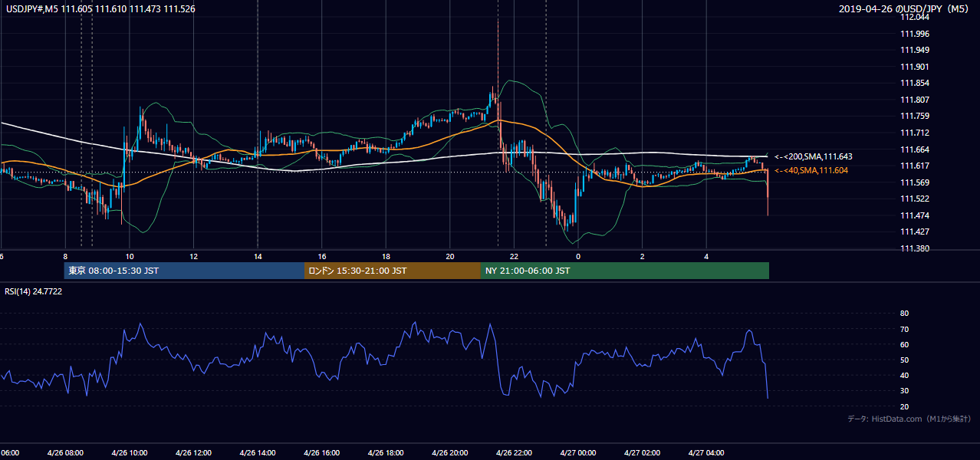Click RSI axis level 70

[x=904, y=329]
